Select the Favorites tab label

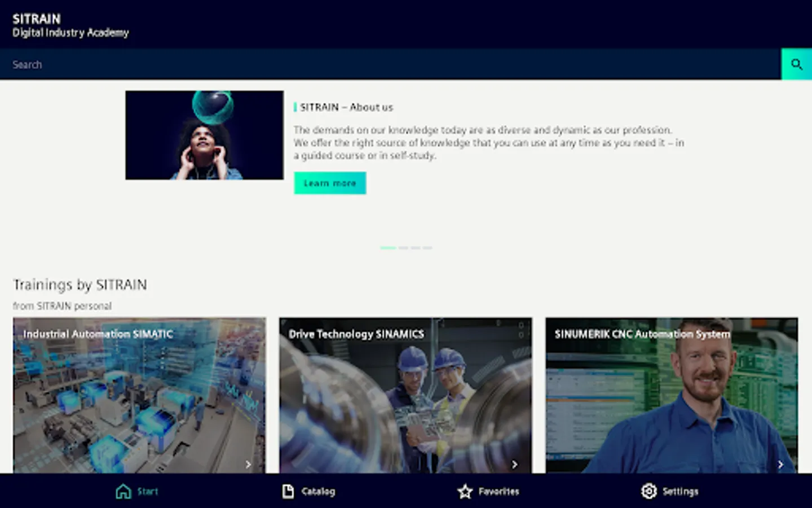coord(498,492)
